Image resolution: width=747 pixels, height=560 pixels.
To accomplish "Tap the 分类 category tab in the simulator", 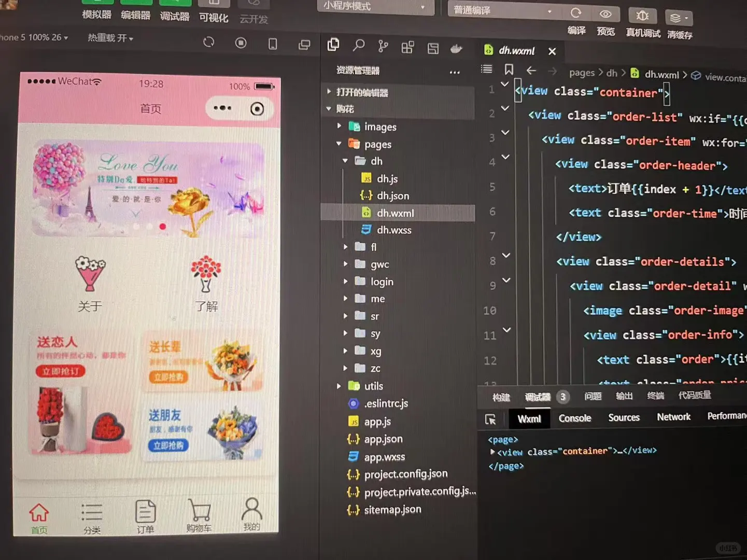I will point(92,519).
